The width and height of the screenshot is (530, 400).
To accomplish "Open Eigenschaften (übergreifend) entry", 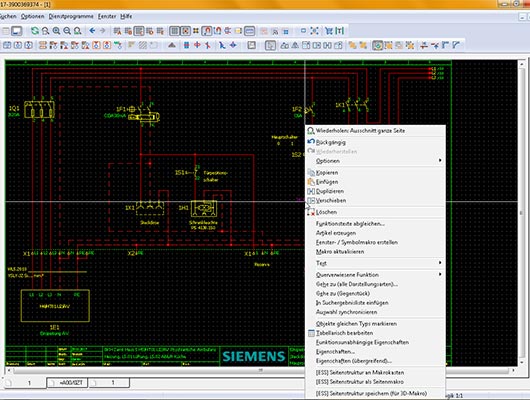I will point(375,361).
